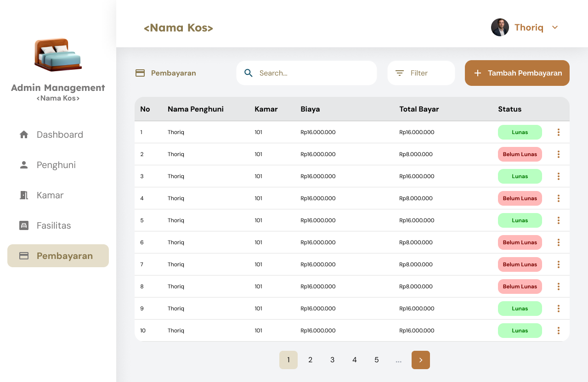This screenshot has width=588, height=382.
Task: Go to page 3 of pagination
Action: 332,360
